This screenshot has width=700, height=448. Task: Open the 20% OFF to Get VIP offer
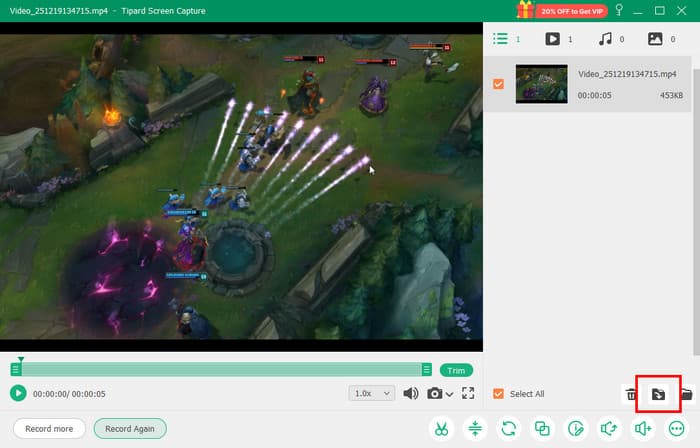tap(562, 10)
